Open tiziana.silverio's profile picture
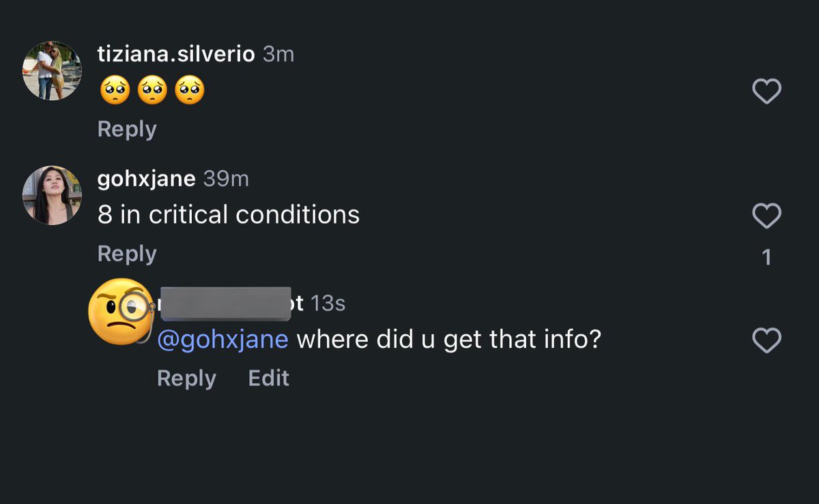 click(52, 70)
